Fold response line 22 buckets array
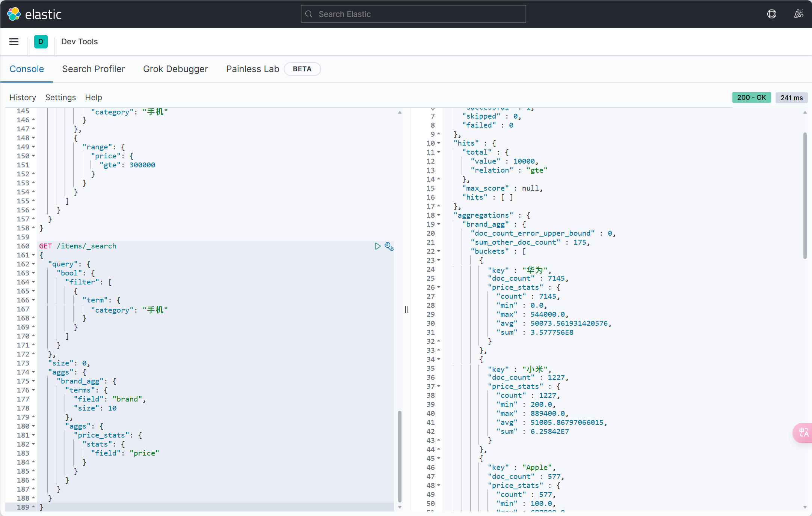This screenshot has width=812, height=516. click(439, 251)
